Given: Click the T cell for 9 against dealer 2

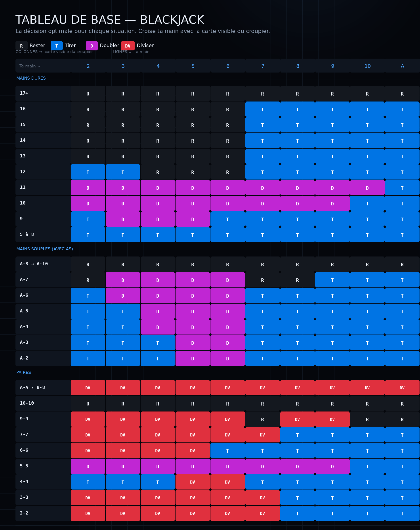Looking at the screenshot, I should 88,219.
